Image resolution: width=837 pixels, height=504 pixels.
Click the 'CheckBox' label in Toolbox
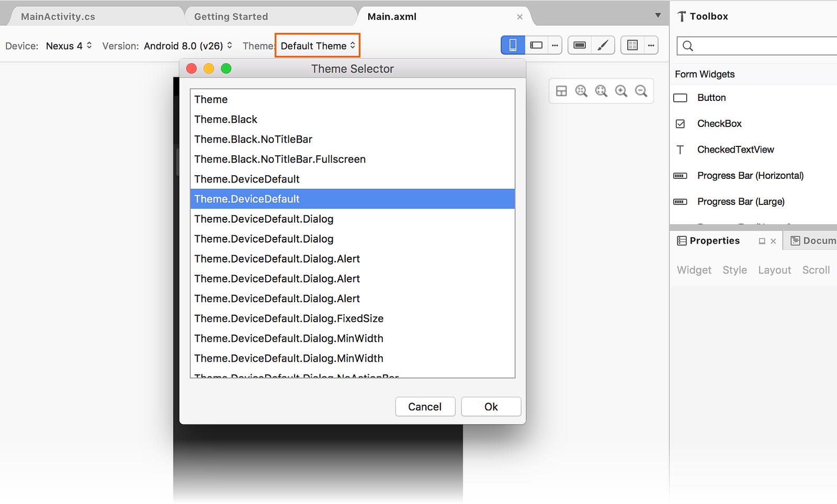tap(719, 124)
